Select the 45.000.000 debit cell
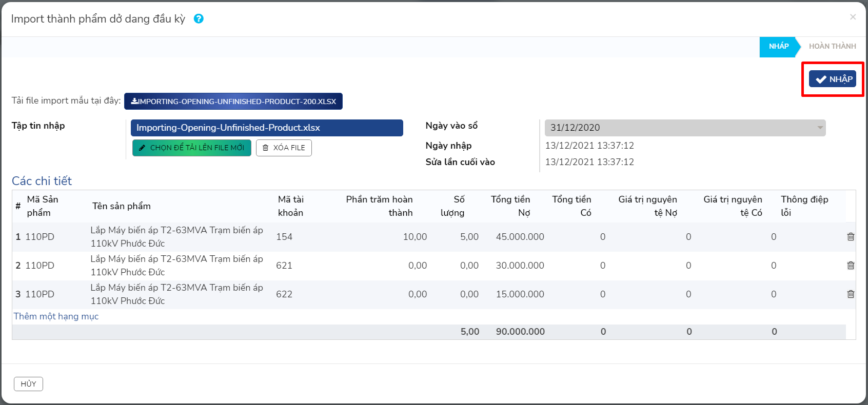This screenshot has height=405, width=868. [520, 237]
